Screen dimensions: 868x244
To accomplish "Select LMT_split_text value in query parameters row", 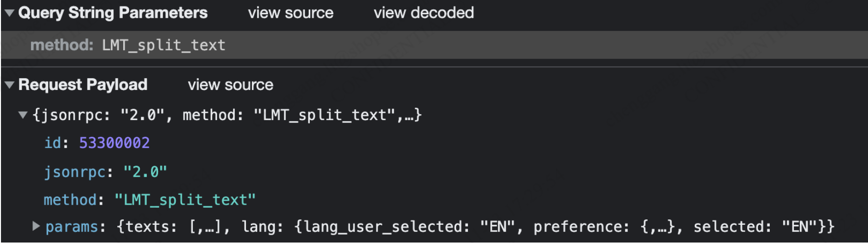I will (x=163, y=45).
